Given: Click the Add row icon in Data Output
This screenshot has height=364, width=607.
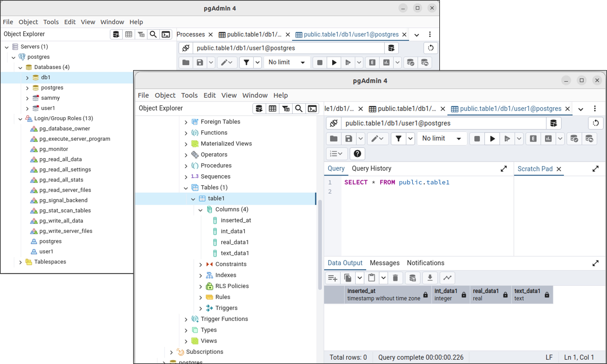Looking at the screenshot, I should [x=333, y=278].
